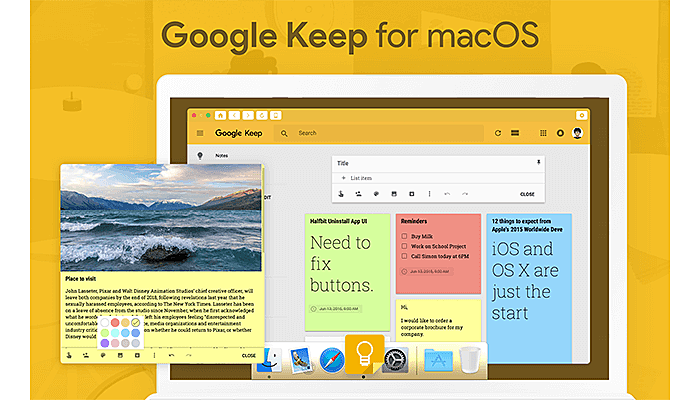Choose the gray color swatch
Screen dimensions: 700x400
pyautogui.click(x=136, y=343)
